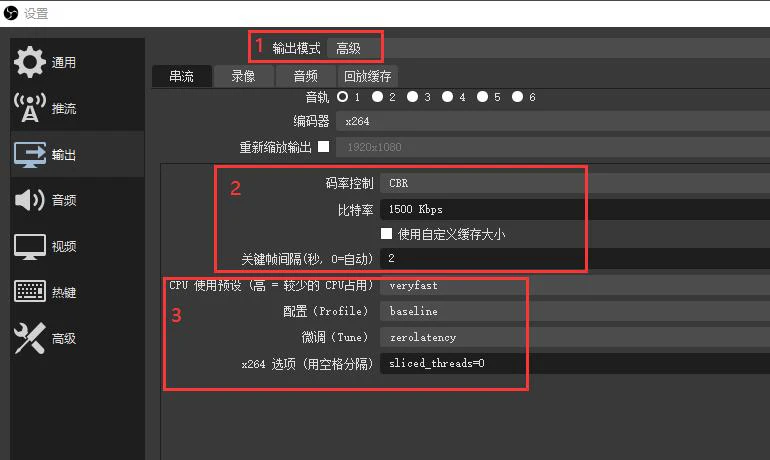Tick the 使用自定义缓存大小 checkbox
This screenshot has height=460, width=770.
386,233
